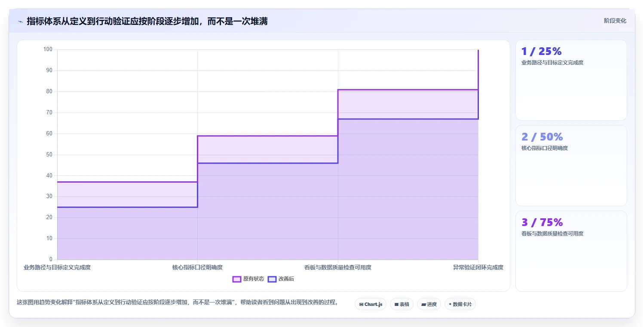Click the description sentence below the chart
Image resolution: width=644 pixels, height=327 pixels.
click(x=177, y=303)
